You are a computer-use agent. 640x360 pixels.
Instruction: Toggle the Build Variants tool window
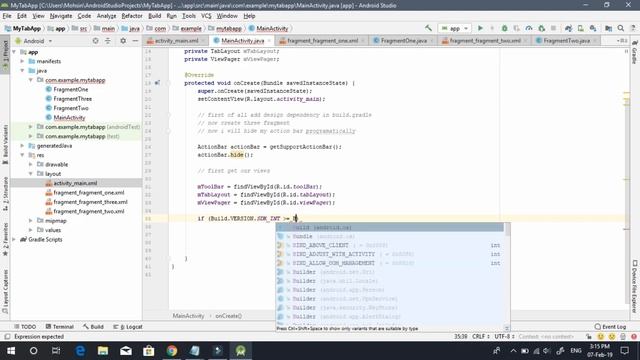[x=5, y=144]
